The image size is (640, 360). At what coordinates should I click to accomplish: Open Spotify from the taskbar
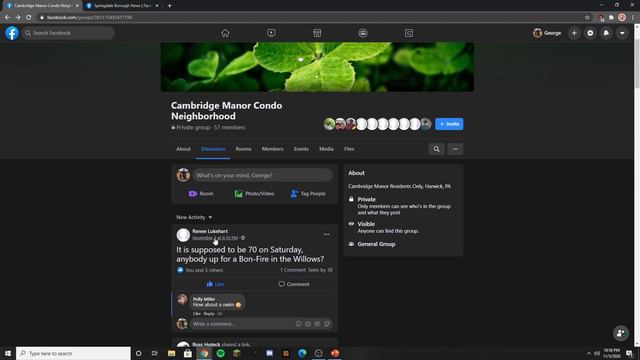220,353
